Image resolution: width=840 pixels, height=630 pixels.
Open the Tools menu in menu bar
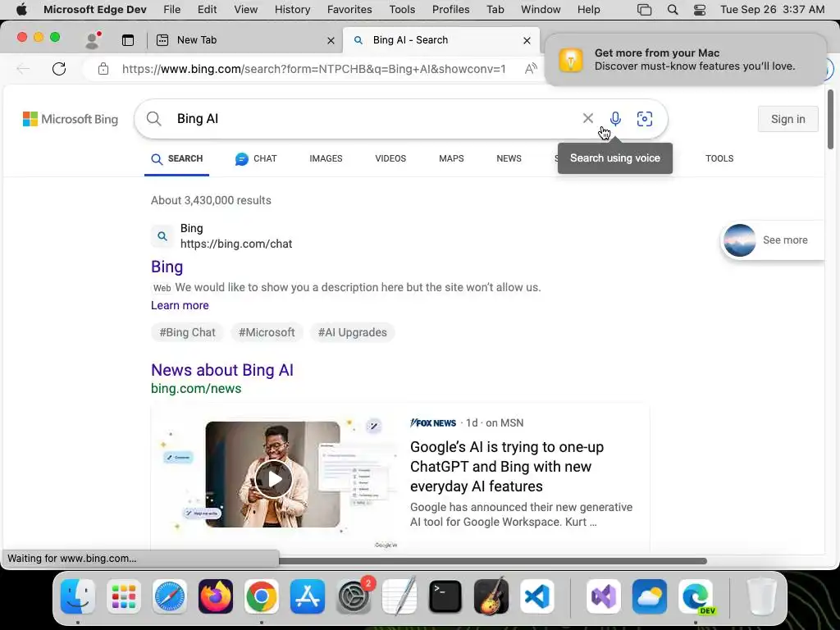(402, 10)
